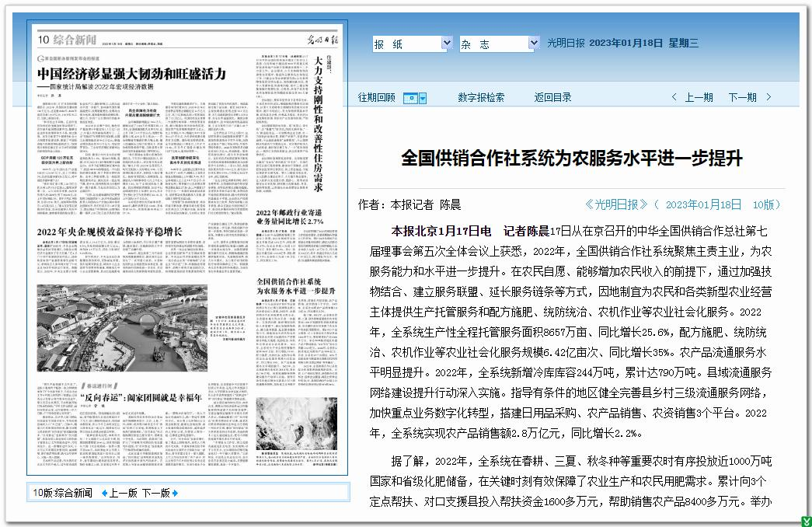Click the green arrow icon at bottom-right corner

(806, 521)
